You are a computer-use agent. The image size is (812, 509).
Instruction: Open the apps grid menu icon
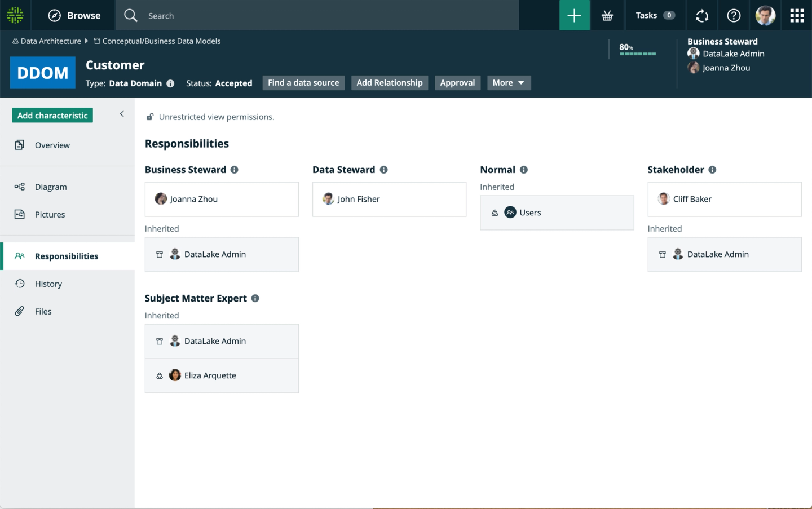(797, 16)
